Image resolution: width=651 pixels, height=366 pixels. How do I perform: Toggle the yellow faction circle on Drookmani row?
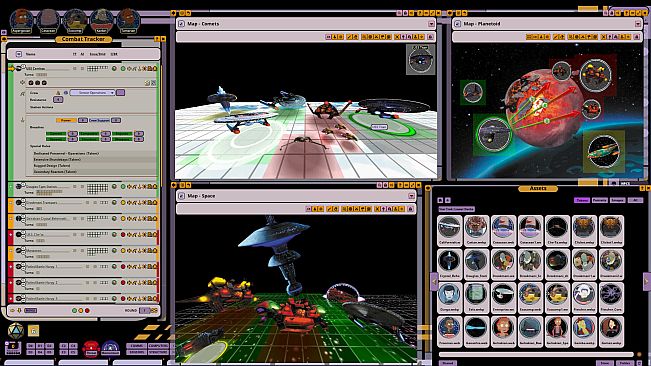point(123,203)
